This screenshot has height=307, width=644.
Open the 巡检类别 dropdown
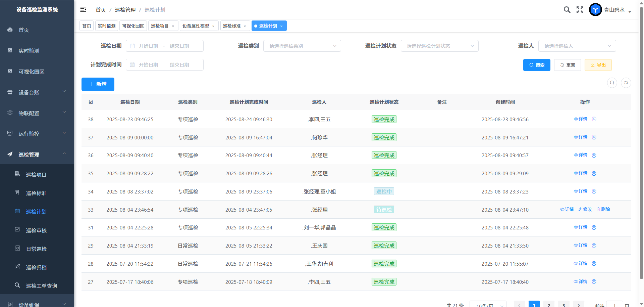[302, 46]
